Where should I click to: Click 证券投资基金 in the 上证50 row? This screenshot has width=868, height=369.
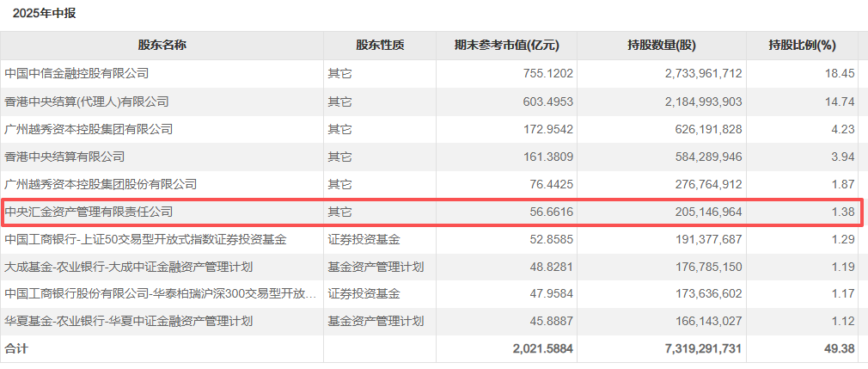click(x=364, y=239)
